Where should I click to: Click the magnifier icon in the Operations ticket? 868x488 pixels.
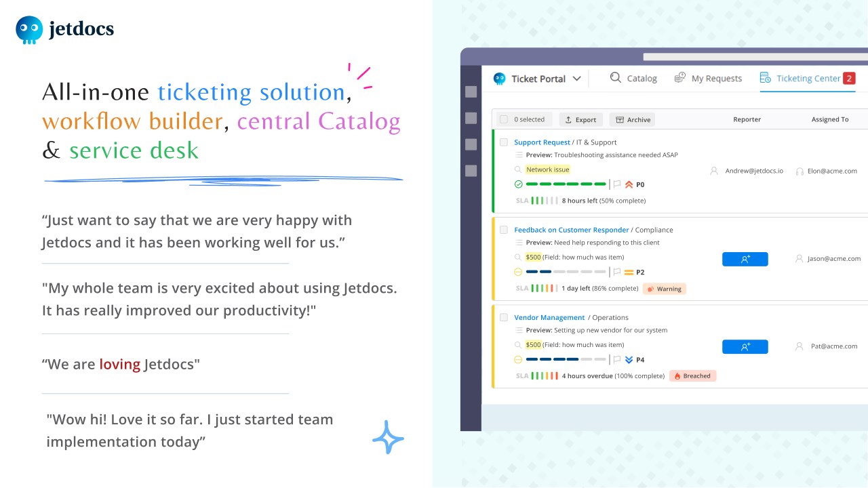point(518,345)
